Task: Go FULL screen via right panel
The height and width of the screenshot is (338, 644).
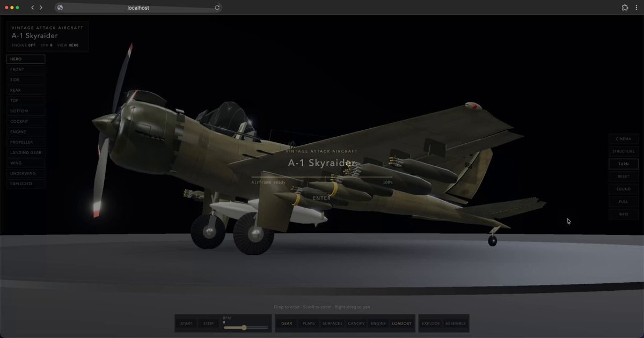Action: (x=624, y=202)
